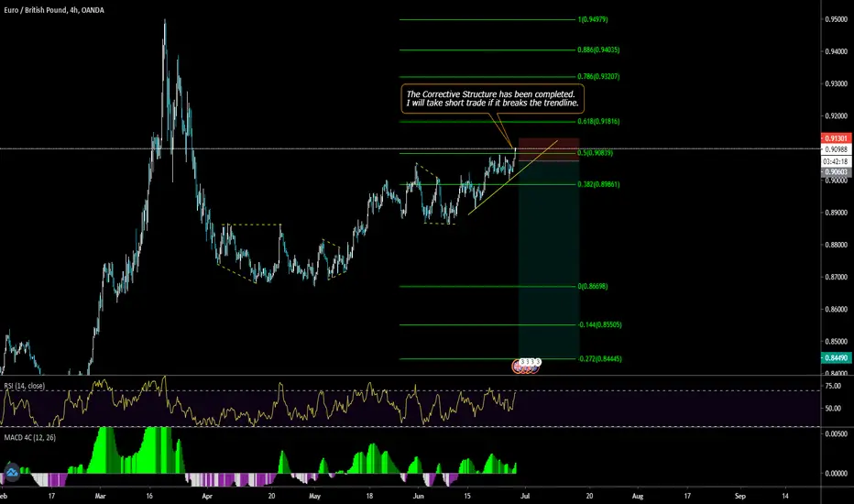This screenshot has width=854, height=504.
Task: Click the gray 0.90603 entry price tag
Action: click(836, 172)
